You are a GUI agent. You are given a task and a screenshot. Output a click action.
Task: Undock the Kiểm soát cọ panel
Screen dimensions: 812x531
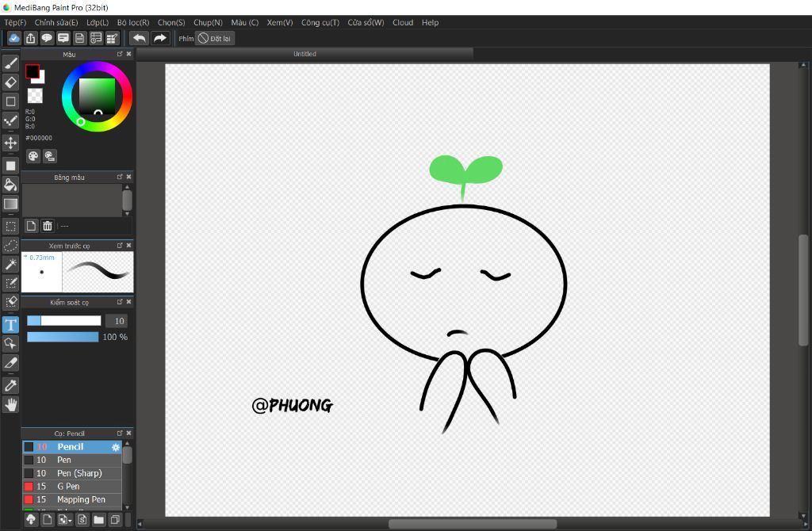(120, 302)
